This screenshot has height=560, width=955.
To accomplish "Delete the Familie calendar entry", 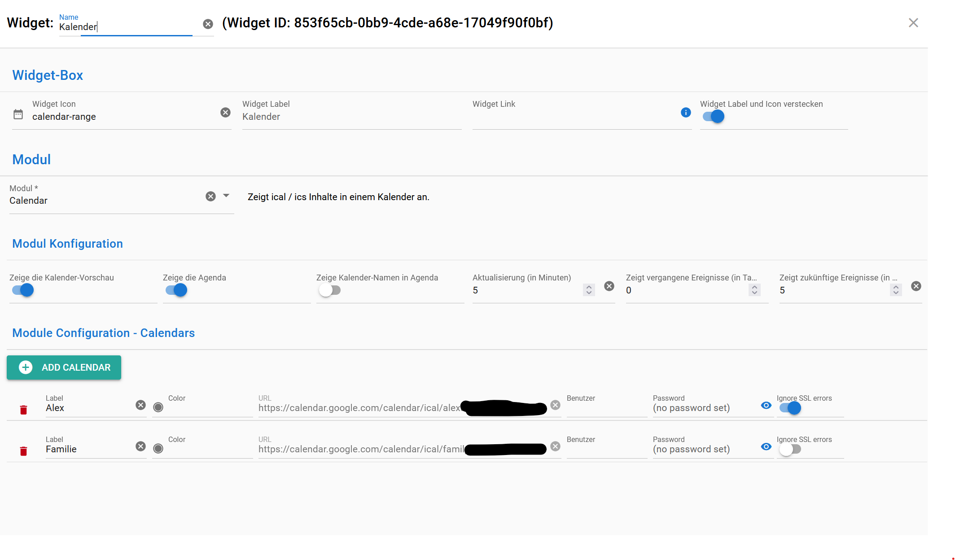I will point(24,451).
